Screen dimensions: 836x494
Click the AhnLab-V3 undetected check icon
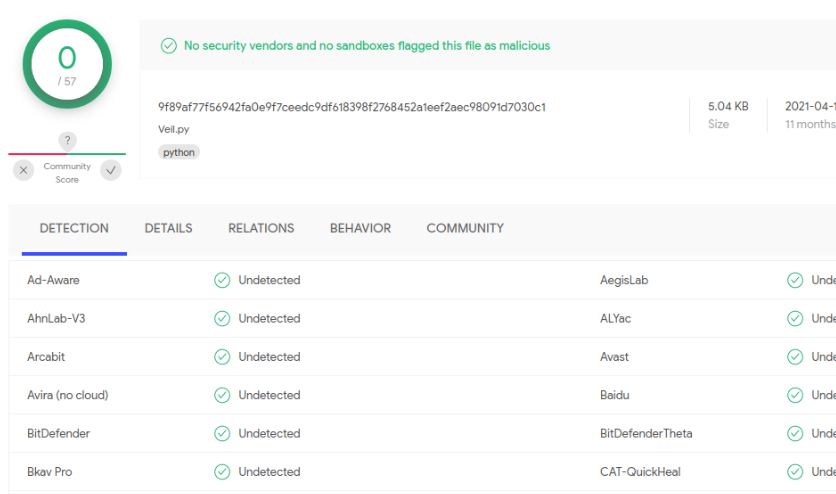[222, 319]
